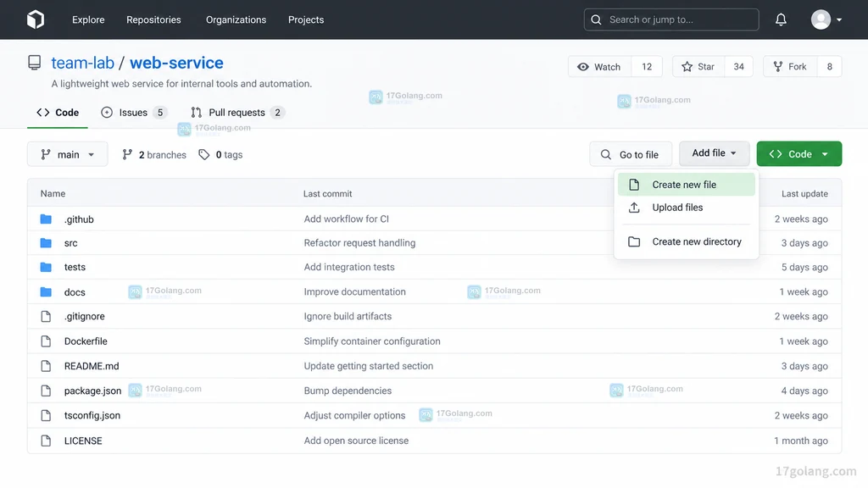
Task: Click the README.md file icon
Action: [x=46, y=366]
